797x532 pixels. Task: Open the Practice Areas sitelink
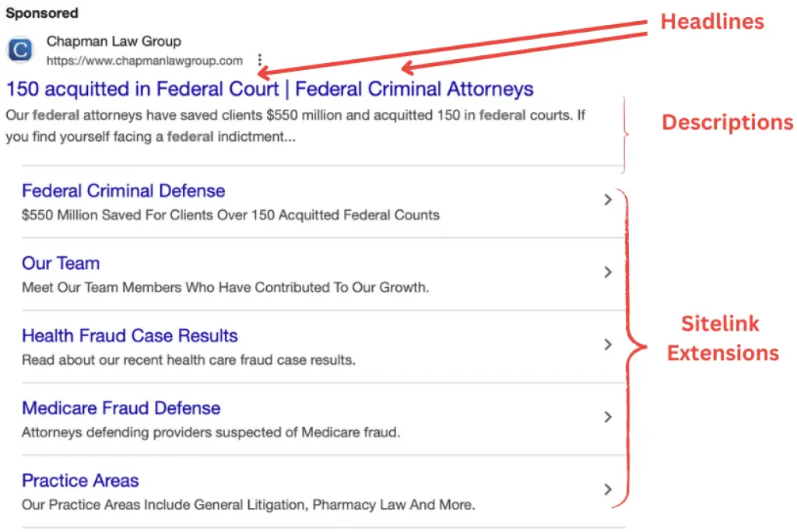point(80,480)
